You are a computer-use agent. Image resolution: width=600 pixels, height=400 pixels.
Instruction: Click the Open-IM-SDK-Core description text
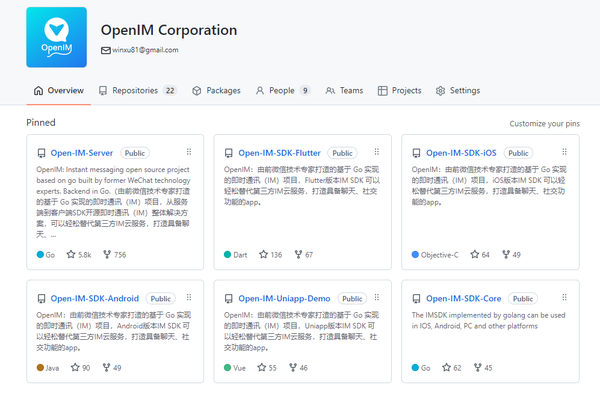coord(488,320)
